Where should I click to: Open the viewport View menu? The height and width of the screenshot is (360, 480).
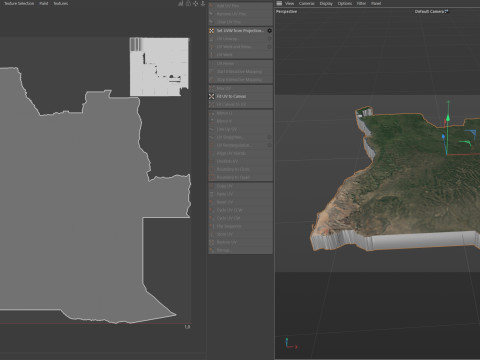click(289, 3)
